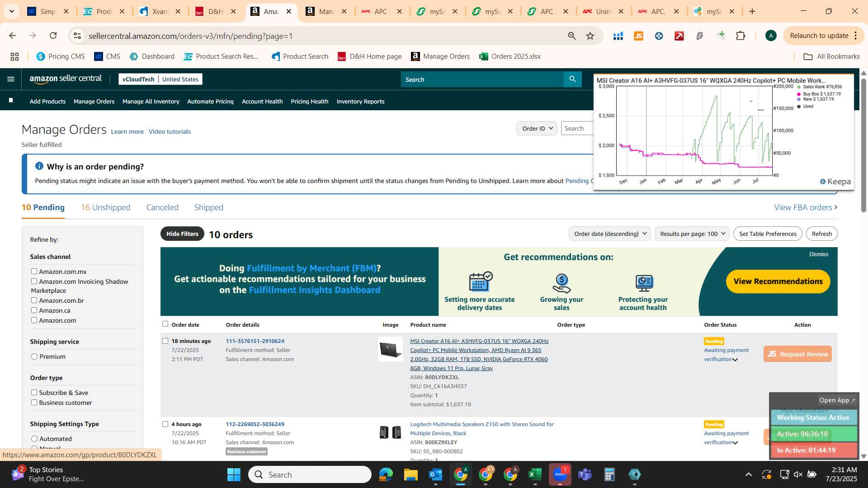Open the Order date (descending) sort dropdown
This screenshot has width=868, height=488.
point(609,234)
